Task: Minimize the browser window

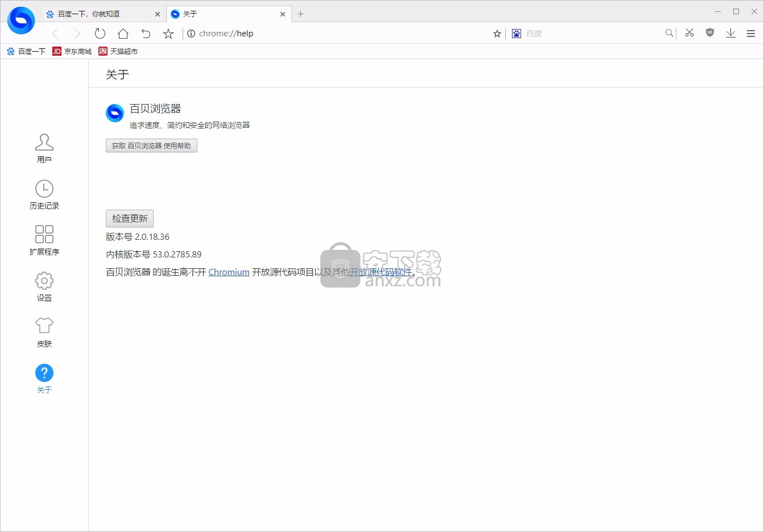Action: point(718,11)
